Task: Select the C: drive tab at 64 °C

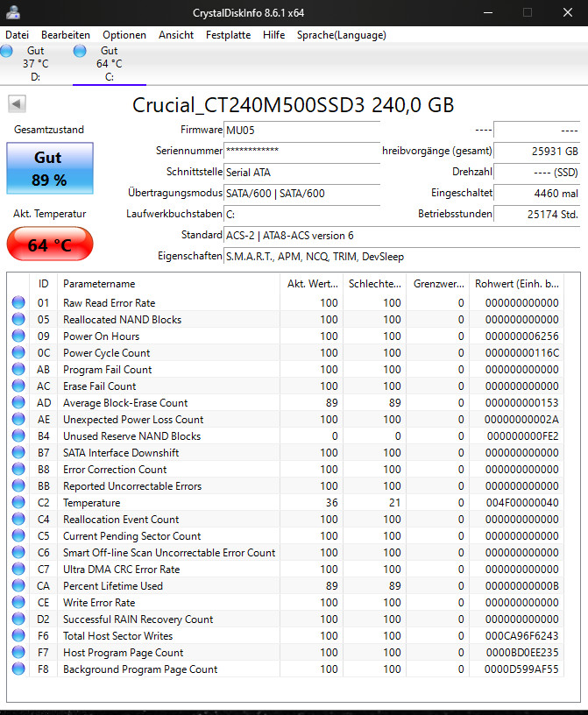Action: coord(109,63)
